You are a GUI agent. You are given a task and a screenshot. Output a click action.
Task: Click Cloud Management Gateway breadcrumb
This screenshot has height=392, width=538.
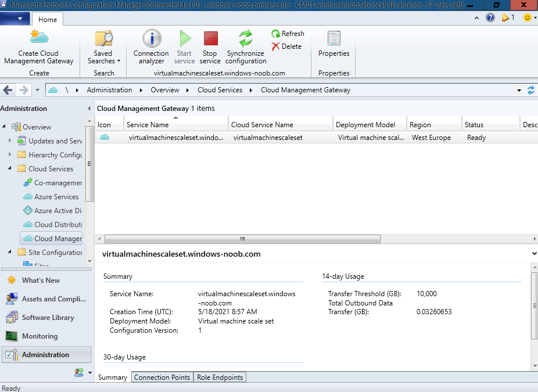[x=306, y=90]
